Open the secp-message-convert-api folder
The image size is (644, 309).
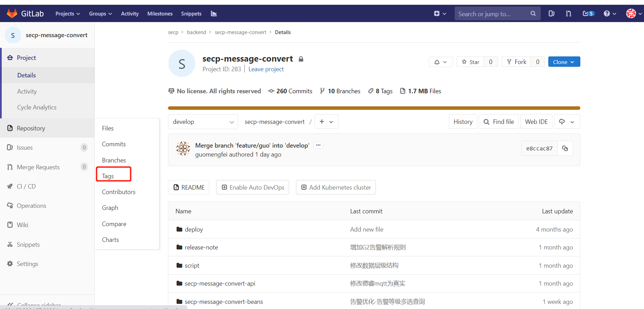220,284
